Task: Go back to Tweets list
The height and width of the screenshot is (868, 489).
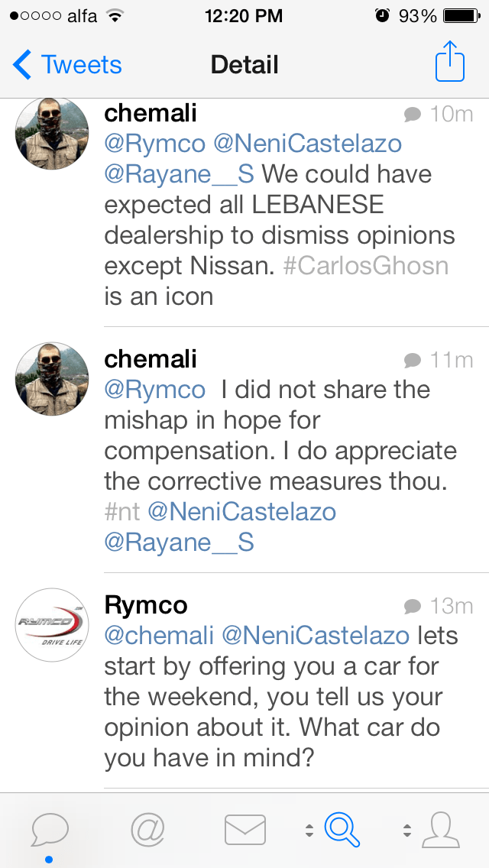Action: [x=67, y=64]
